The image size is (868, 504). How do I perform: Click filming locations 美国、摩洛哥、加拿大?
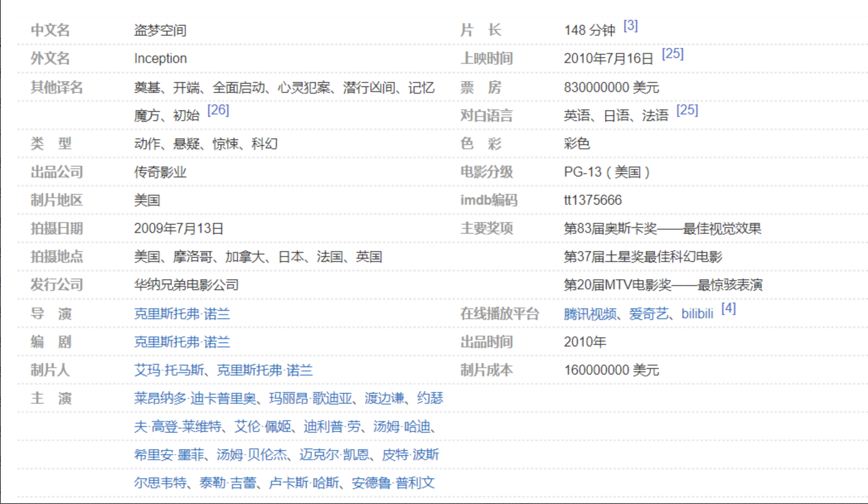tap(199, 257)
